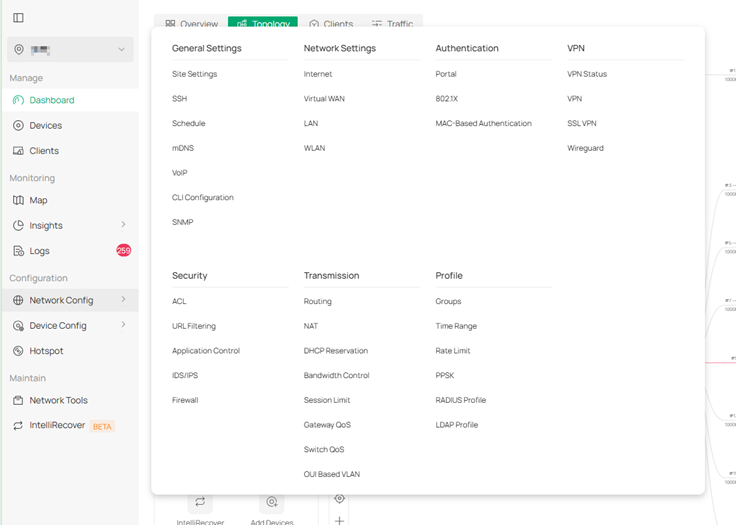This screenshot has width=736, height=525.
Task: Open ACL security settings
Action: [179, 301]
